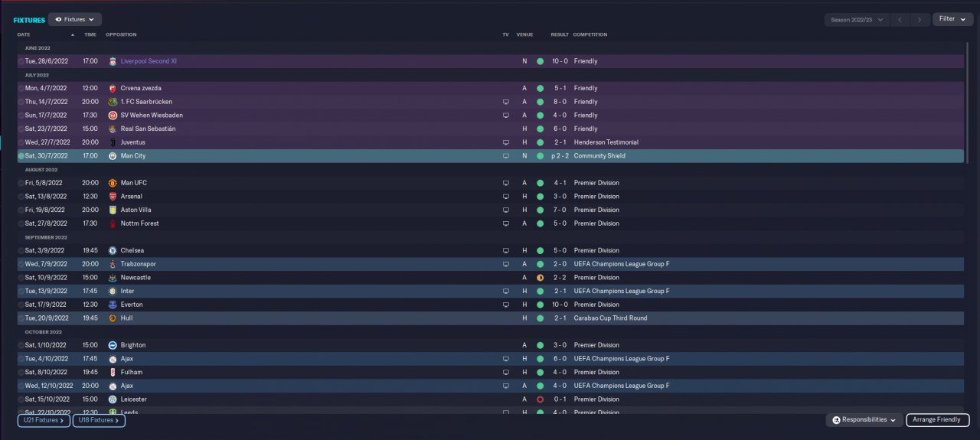Expand the Season 2022/23 selector
Viewport: 980px width, 440px height.
point(857,19)
